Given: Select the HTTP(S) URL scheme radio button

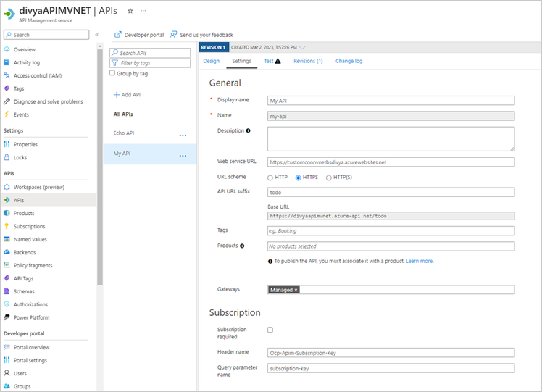Looking at the screenshot, I should (329, 178).
